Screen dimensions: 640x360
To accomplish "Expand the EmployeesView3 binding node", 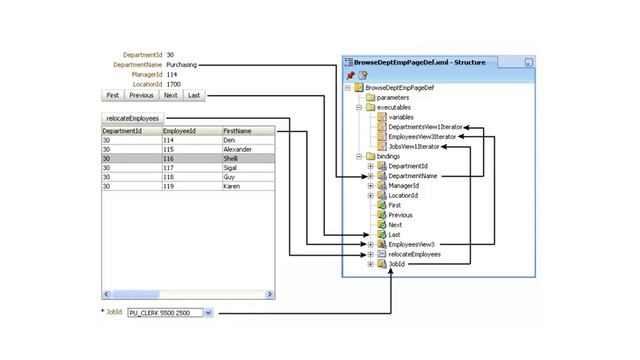I will (370, 244).
